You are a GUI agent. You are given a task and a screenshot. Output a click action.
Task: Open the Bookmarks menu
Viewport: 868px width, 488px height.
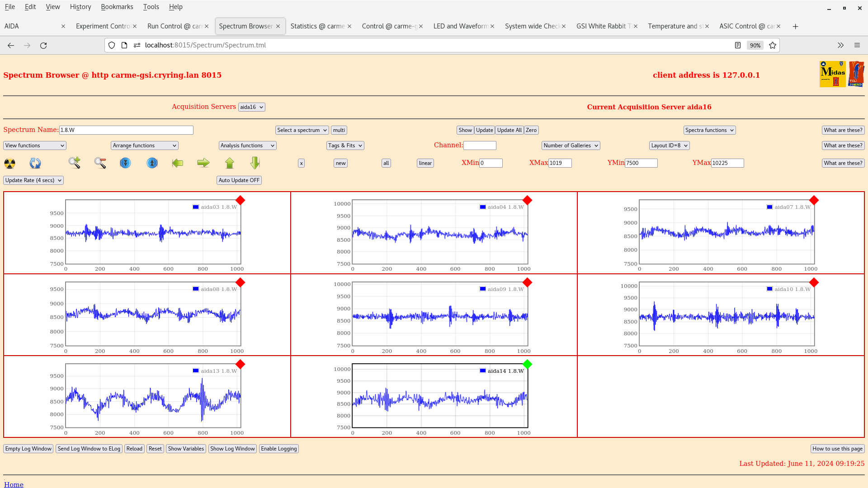(x=117, y=7)
